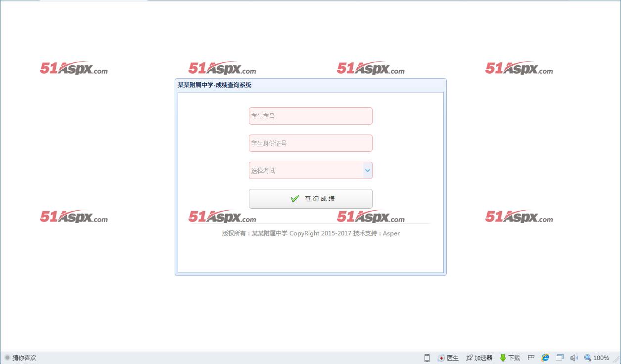621x364 pixels.
Task: Focus the 学生身份证号 ID number field
Action: click(x=310, y=143)
